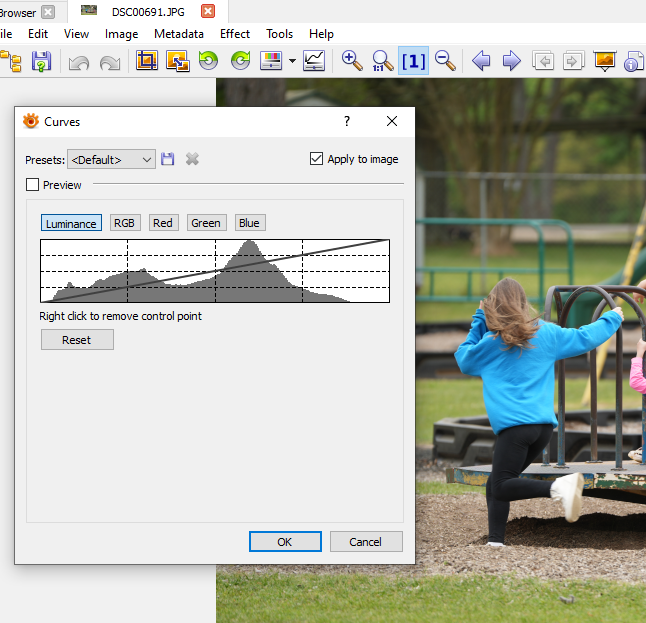Viewport: 646px width, 623px height.
Task: Open the Presets dropdown
Action: tap(111, 159)
